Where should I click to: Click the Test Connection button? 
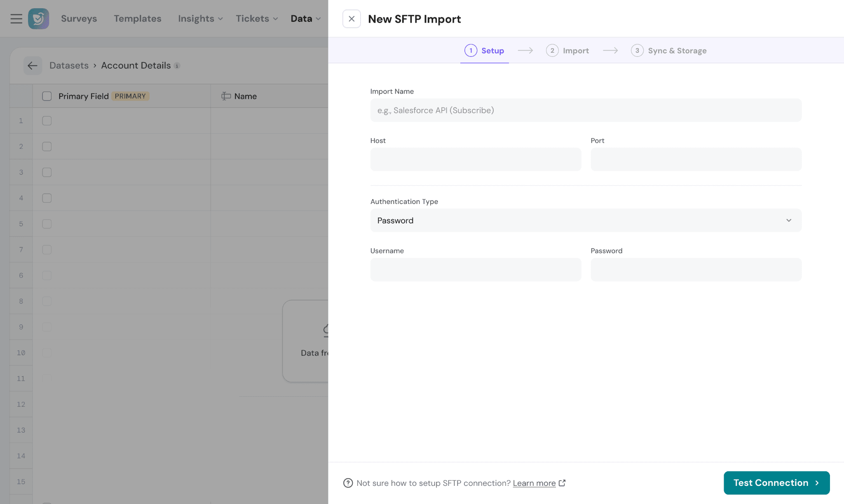tap(776, 483)
